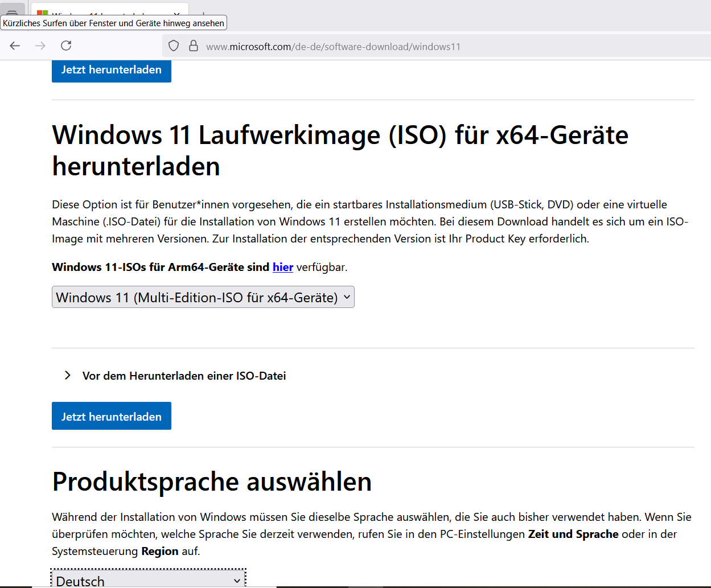The image size is (711, 588).
Task: Open the tracking protection shield panel
Action: click(x=174, y=46)
